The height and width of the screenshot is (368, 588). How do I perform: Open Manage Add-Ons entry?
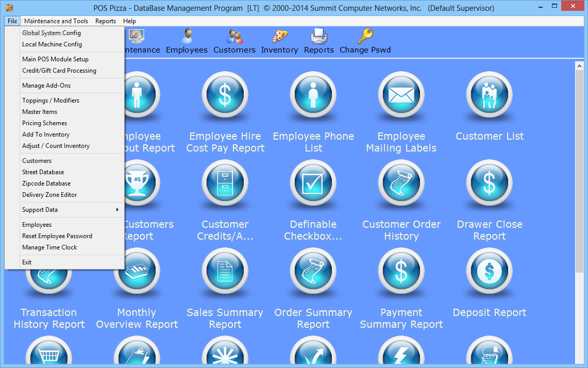71,86
